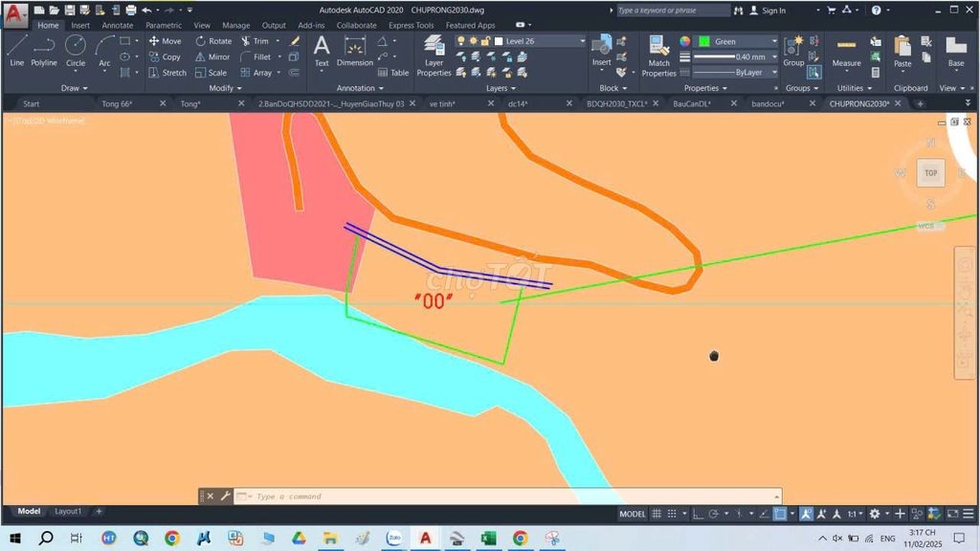This screenshot has width=980, height=551.
Task: Open the lineweight dropdown showing 0.40 mm
Action: pos(736,56)
